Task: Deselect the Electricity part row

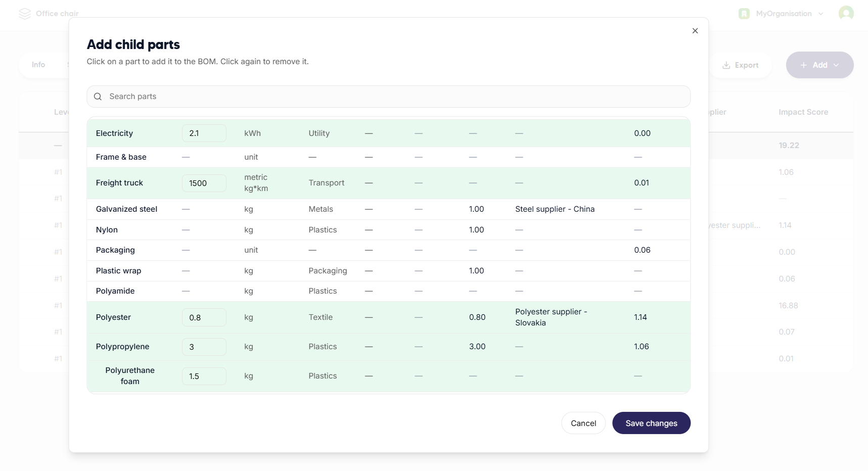Action: point(114,133)
